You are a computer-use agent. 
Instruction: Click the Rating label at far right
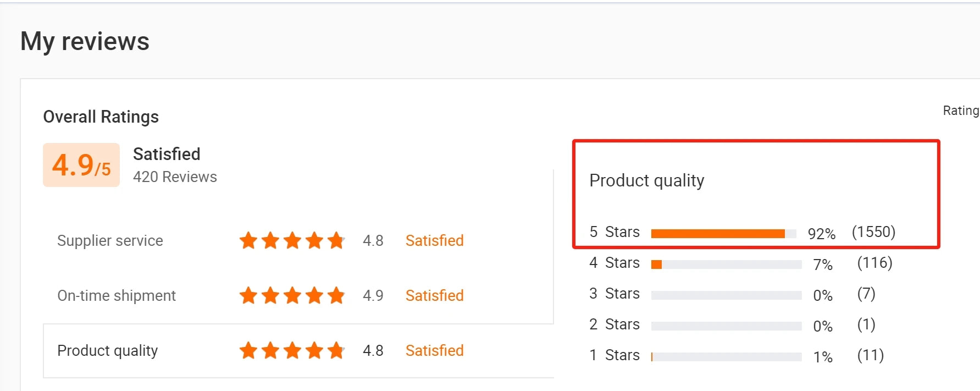[x=961, y=111]
